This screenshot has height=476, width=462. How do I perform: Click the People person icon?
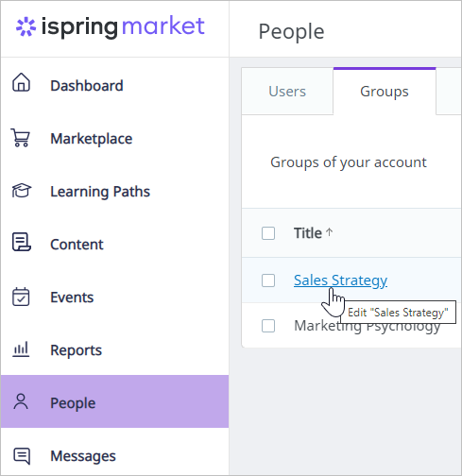click(21, 401)
